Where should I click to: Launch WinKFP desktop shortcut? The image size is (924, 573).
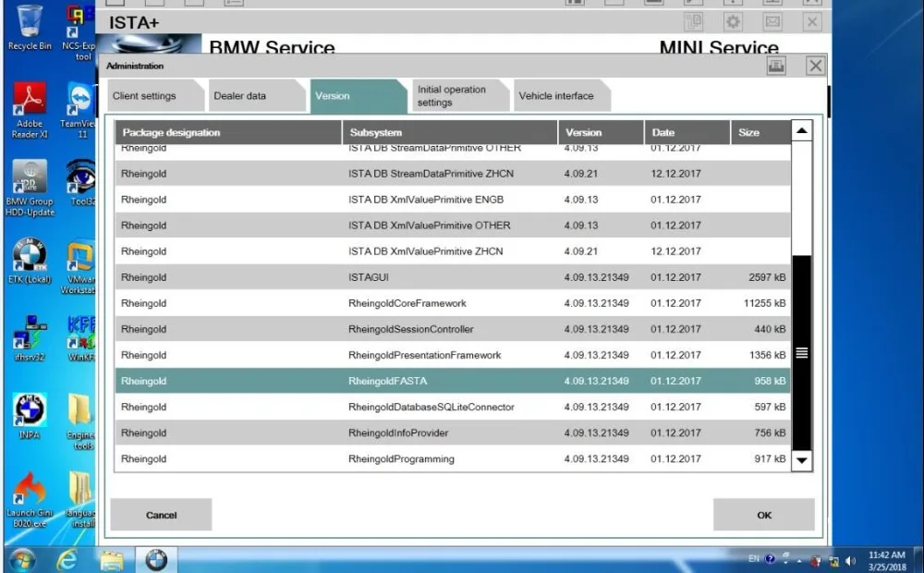(81, 338)
